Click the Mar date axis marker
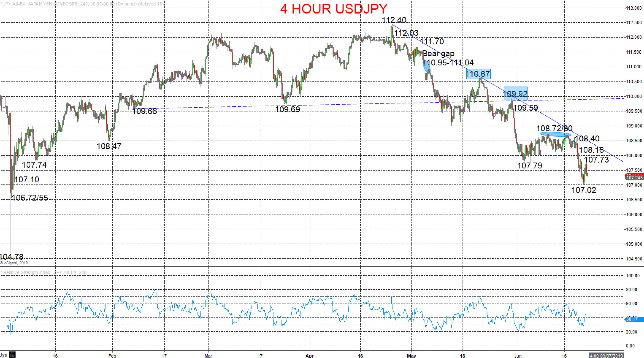The width and height of the screenshot is (644, 358). tap(208, 356)
